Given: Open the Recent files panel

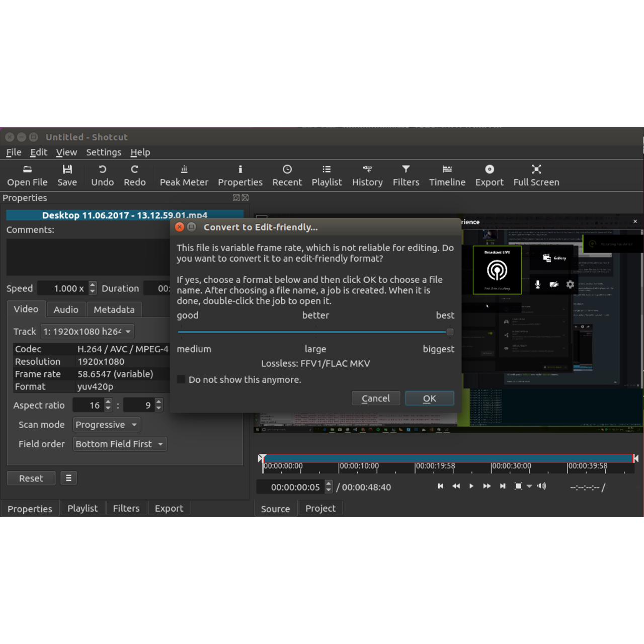Looking at the screenshot, I should (x=287, y=175).
